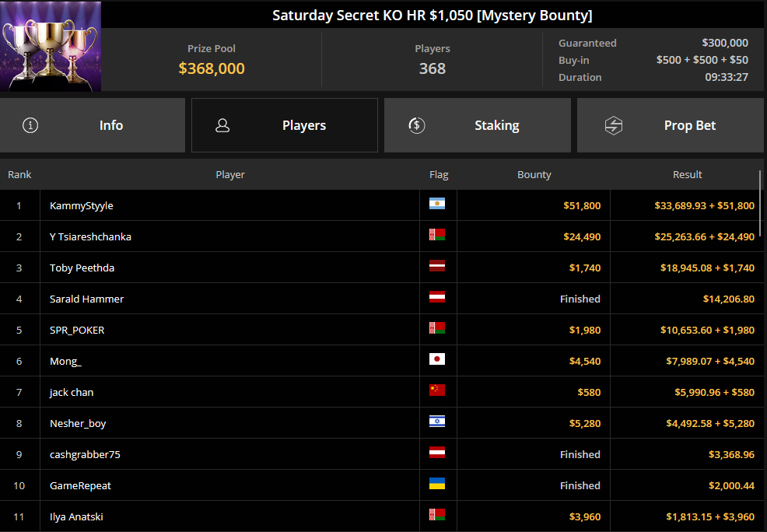Screen dimensions: 767x532
Task: Click the 368 players count
Action: pos(433,68)
